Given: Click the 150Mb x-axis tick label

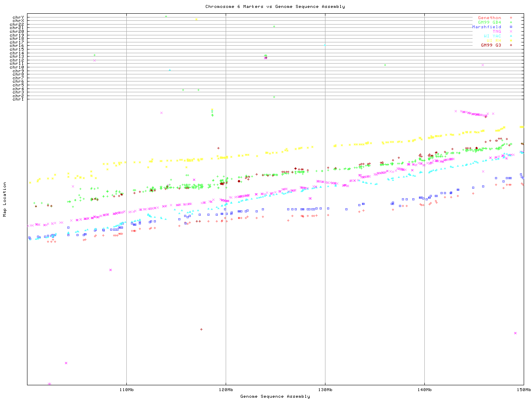Looking at the screenshot, I should [x=524, y=390].
